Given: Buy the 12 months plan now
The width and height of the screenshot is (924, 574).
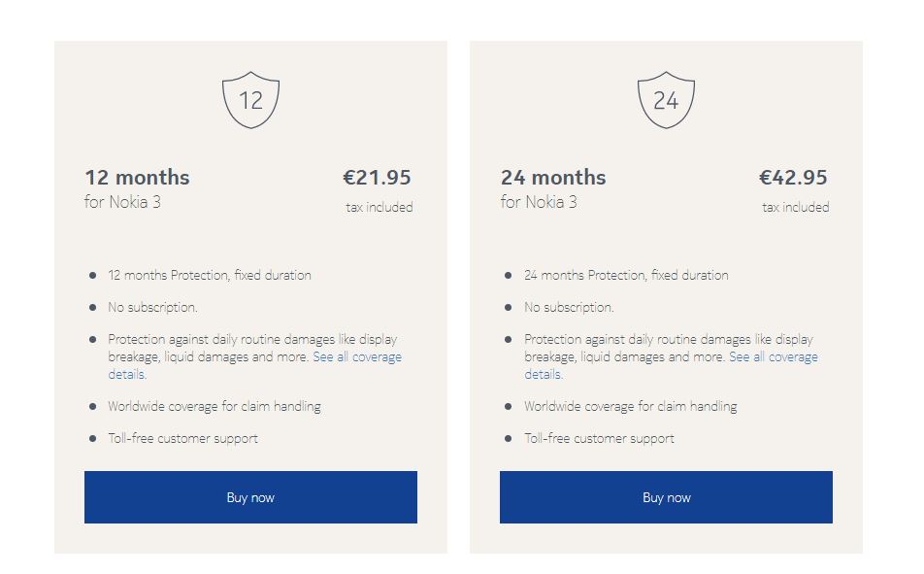Looking at the screenshot, I should (x=250, y=496).
